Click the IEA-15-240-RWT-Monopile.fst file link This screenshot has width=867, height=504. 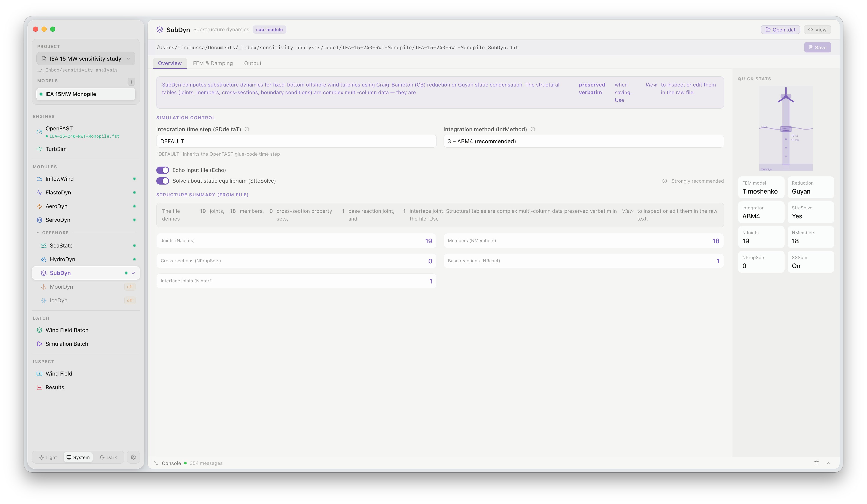click(85, 136)
